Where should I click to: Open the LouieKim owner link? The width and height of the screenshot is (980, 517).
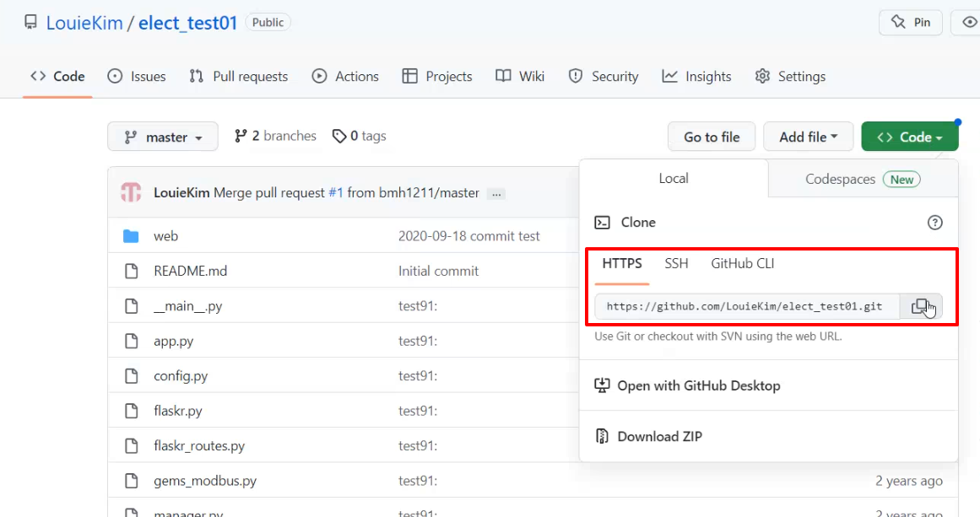click(x=84, y=23)
